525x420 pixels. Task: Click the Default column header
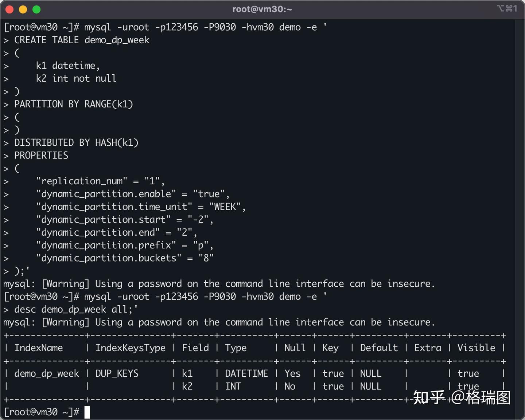[379, 348]
